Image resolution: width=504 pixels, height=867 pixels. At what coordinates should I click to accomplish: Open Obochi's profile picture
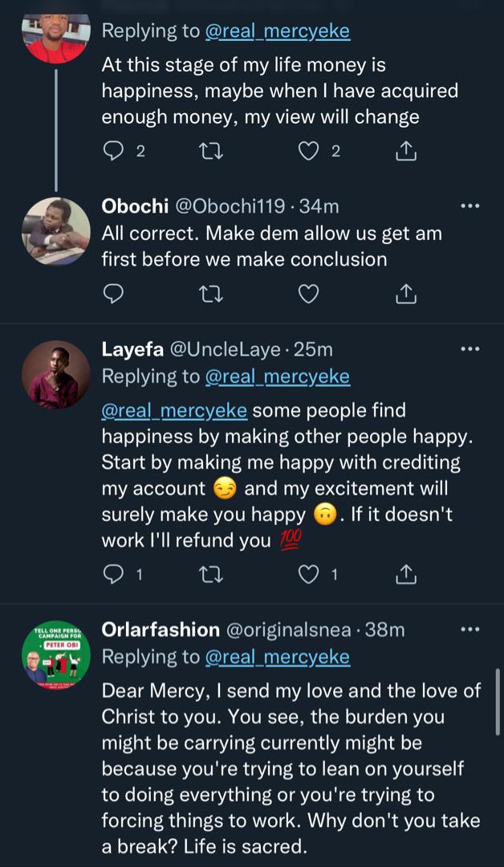[x=55, y=231]
